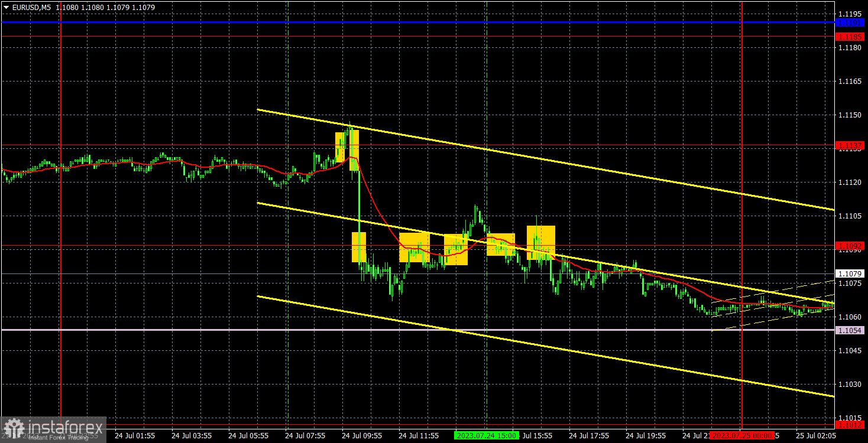Click the 24 Jul 09:55 time label
868x443 pixels.
pos(361,435)
